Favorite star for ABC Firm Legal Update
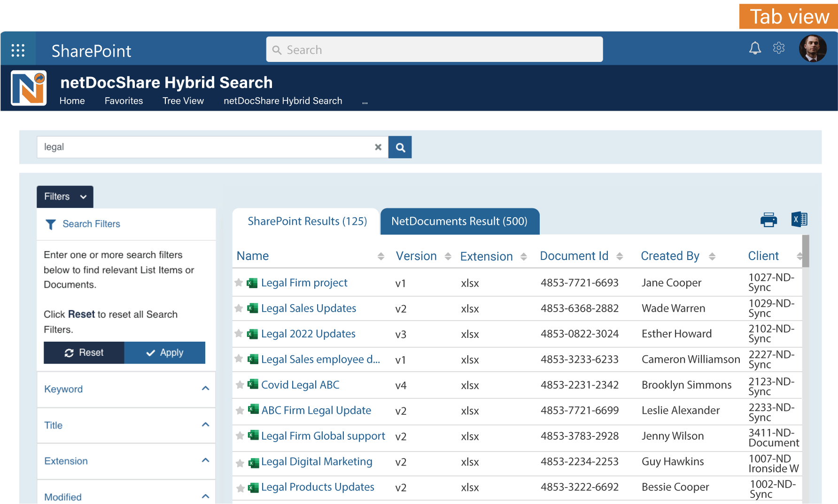838x504 pixels. [x=240, y=411]
